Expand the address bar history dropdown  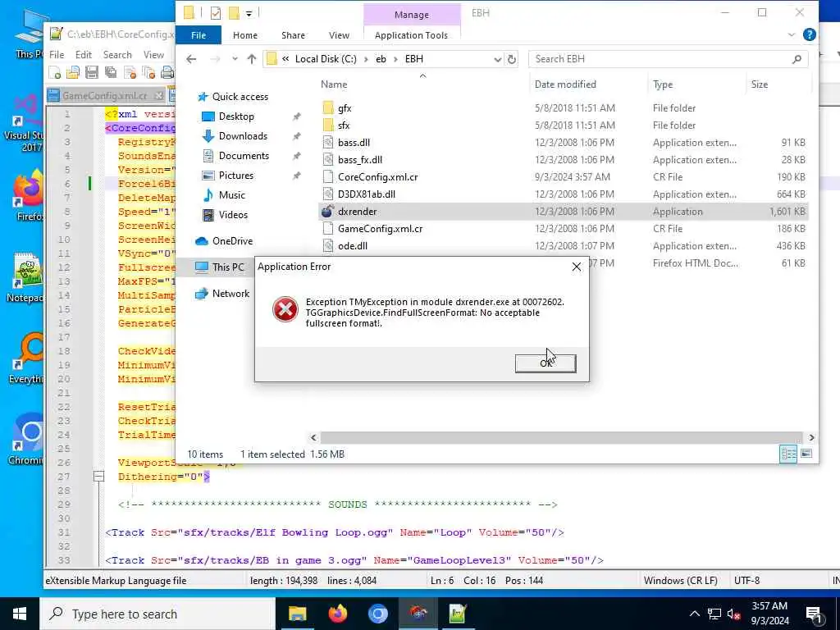498,59
